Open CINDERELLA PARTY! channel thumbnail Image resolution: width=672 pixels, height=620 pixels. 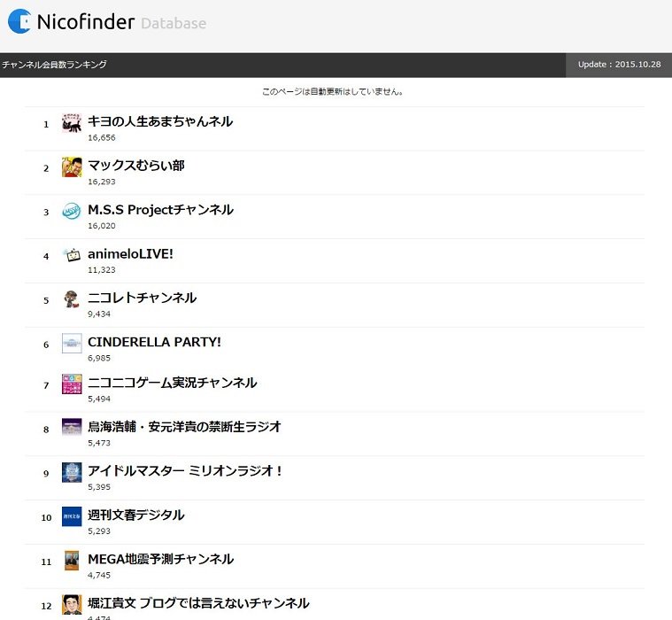point(72,344)
